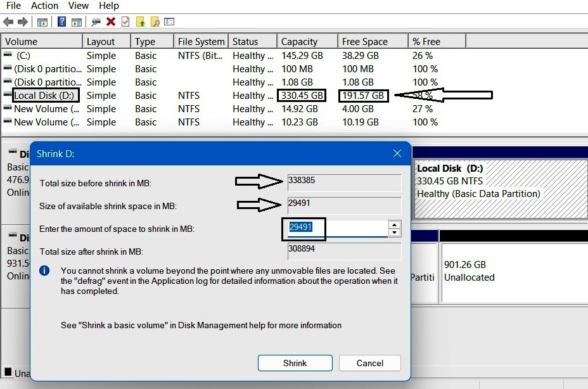Click the Back arrow in the toolbar

[8, 22]
